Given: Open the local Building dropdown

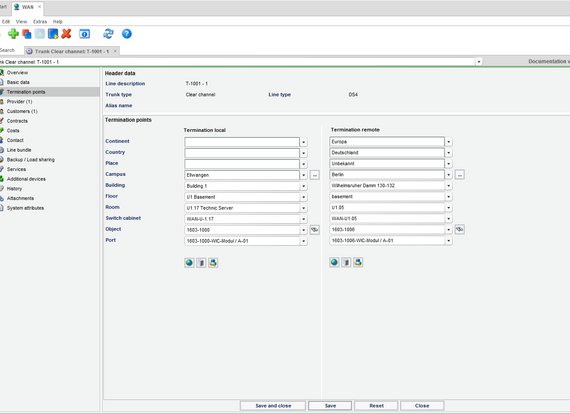Looking at the screenshot, I should (x=304, y=186).
